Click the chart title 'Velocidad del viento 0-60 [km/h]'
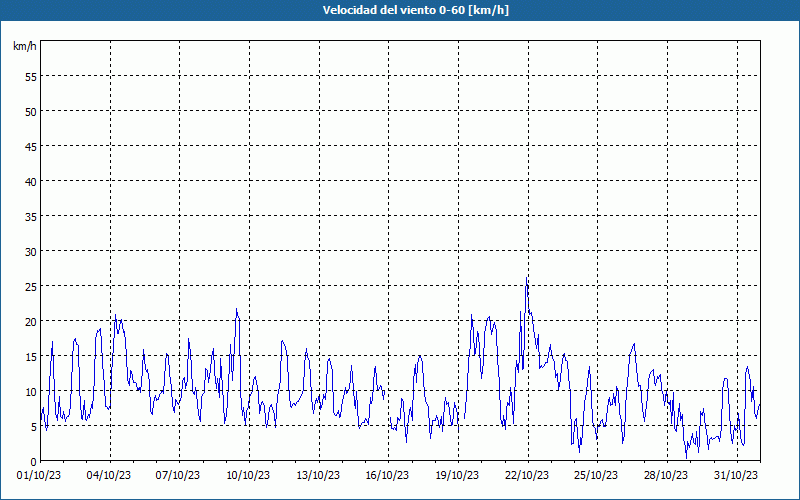The width and height of the screenshot is (800, 500). [x=415, y=10]
